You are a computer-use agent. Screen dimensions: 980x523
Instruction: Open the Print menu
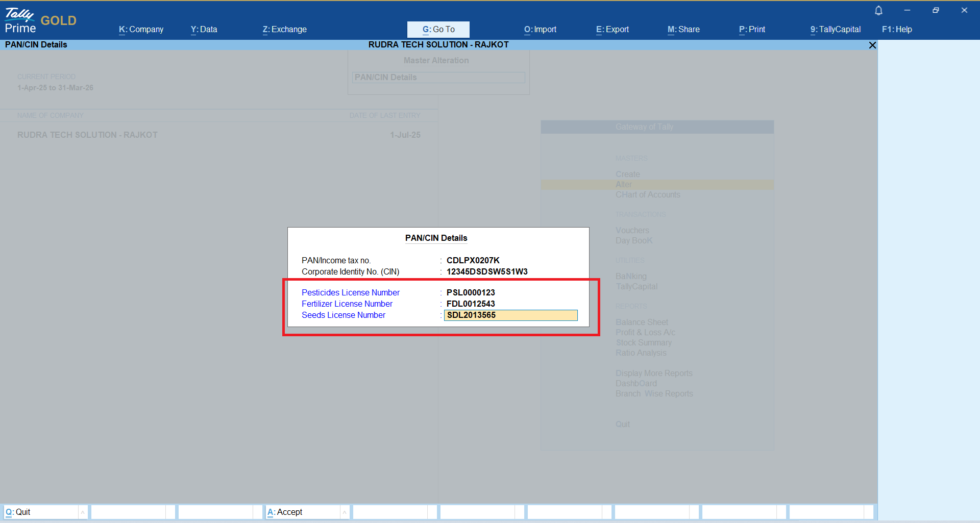(752, 30)
